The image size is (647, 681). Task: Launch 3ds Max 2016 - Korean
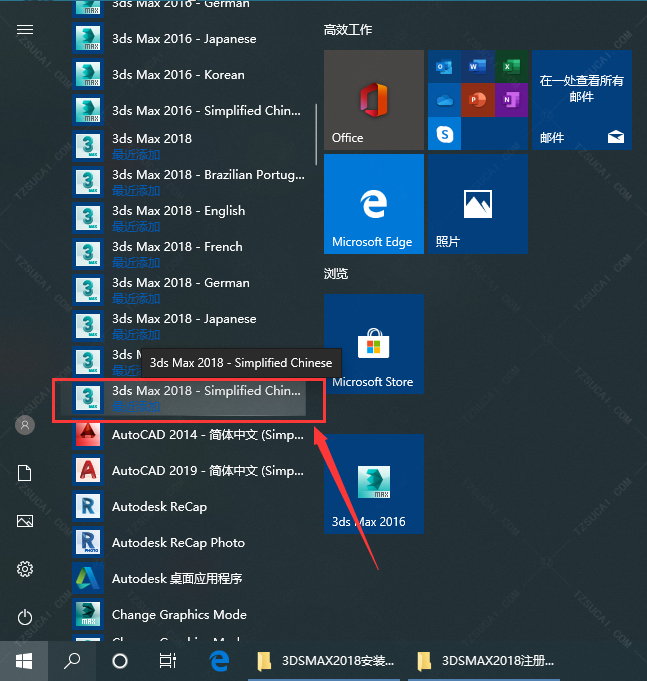tap(189, 75)
